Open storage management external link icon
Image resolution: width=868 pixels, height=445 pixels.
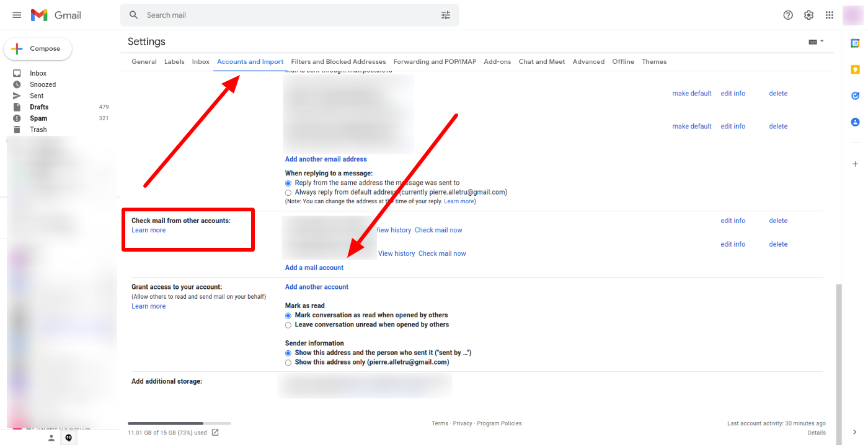215,433
